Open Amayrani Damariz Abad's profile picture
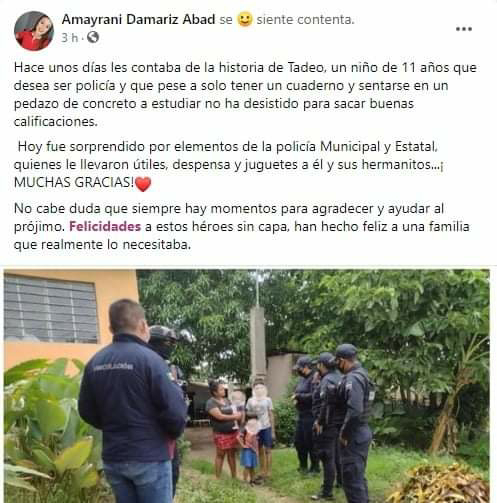This screenshot has width=497, height=503. tap(34, 31)
